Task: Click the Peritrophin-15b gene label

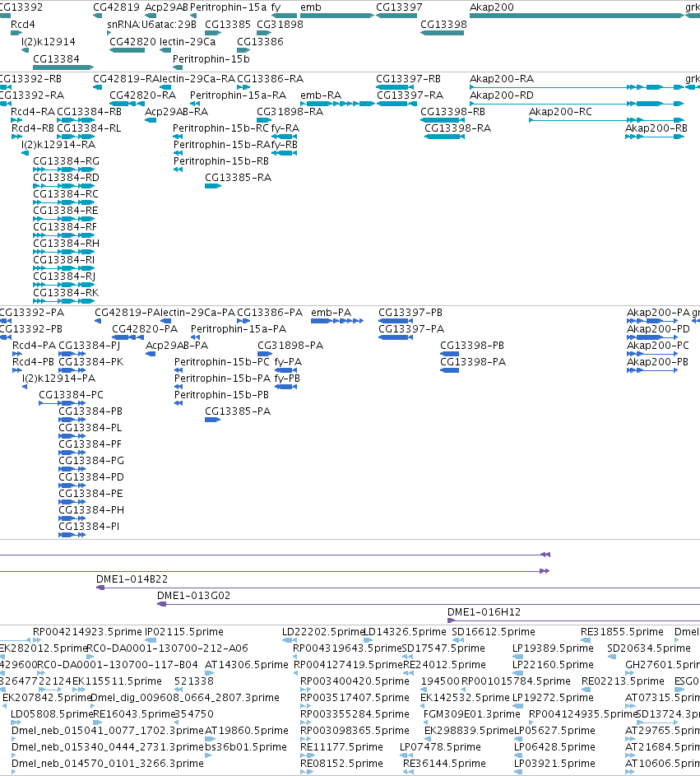Action: pyautogui.click(x=211, y=59)
